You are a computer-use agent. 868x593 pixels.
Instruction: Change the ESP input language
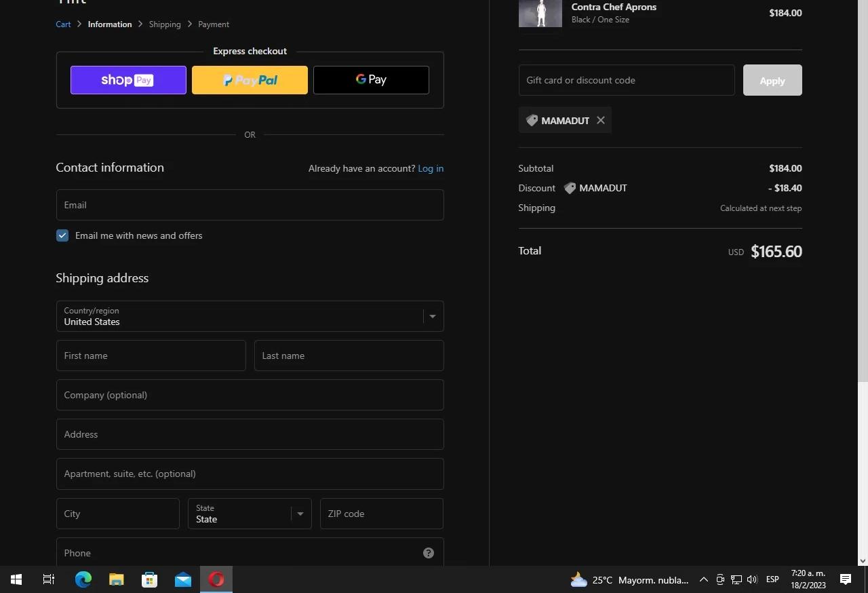[x=772, y=579]
